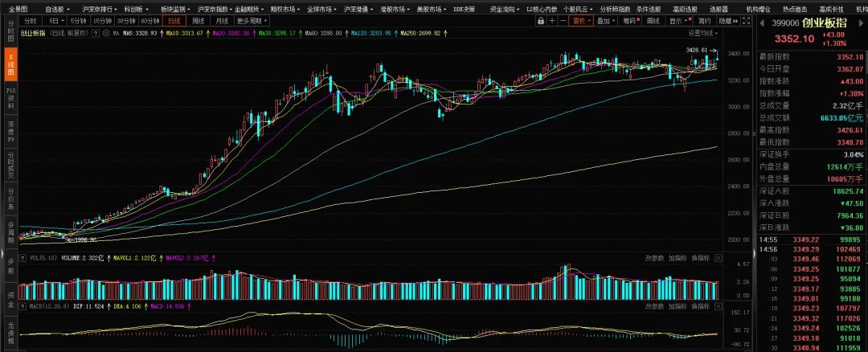Viewport: 868px width, 352px height.
Task: Click MA5:3328.93 indicator value
Action: 140,33
